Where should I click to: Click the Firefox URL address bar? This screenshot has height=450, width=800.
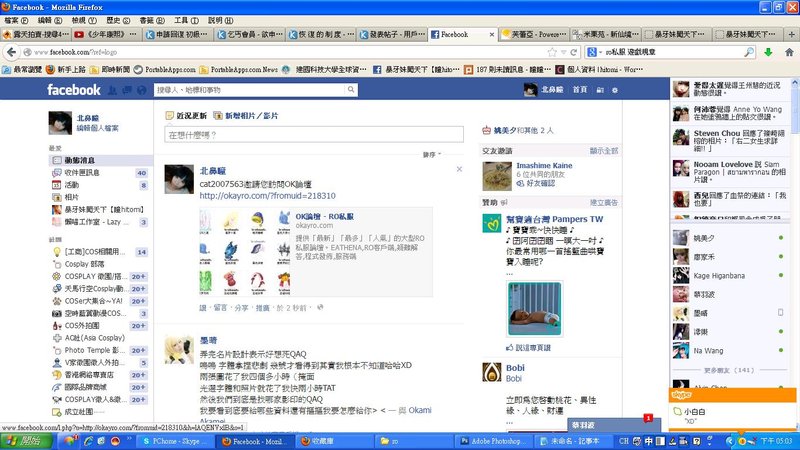click(x=286, y=52)
